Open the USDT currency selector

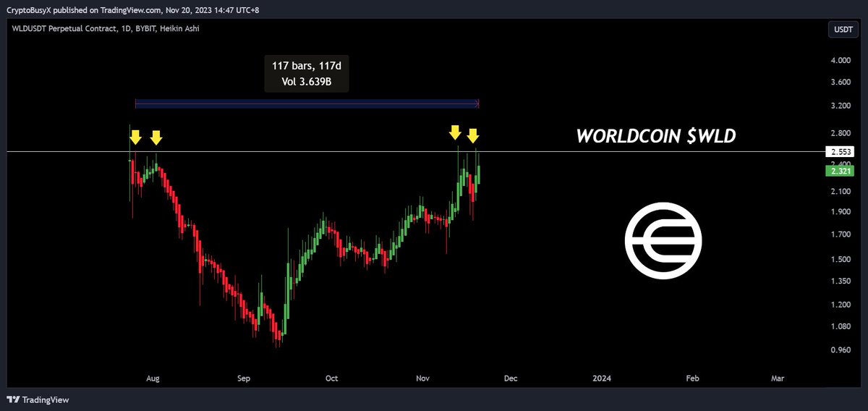point(843,30)
